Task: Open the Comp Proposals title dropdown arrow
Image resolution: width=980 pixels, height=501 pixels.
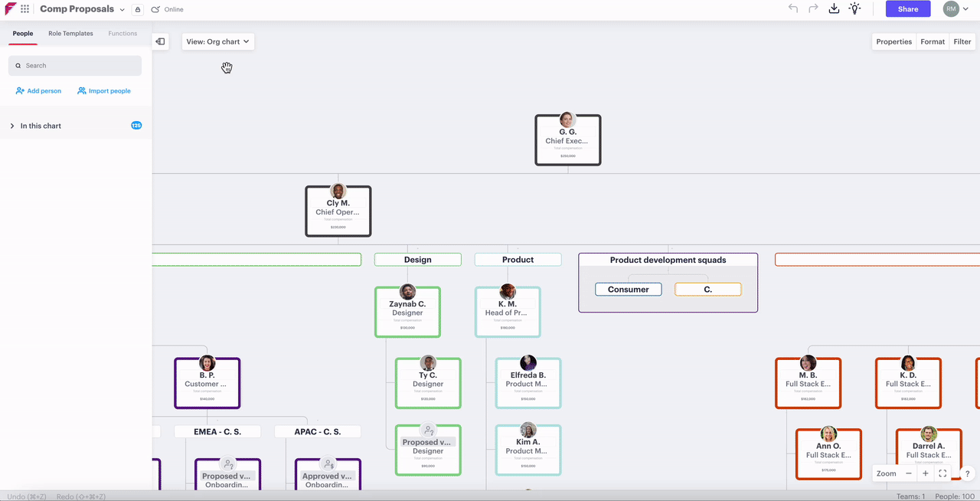Action: (x=122, y=10)
